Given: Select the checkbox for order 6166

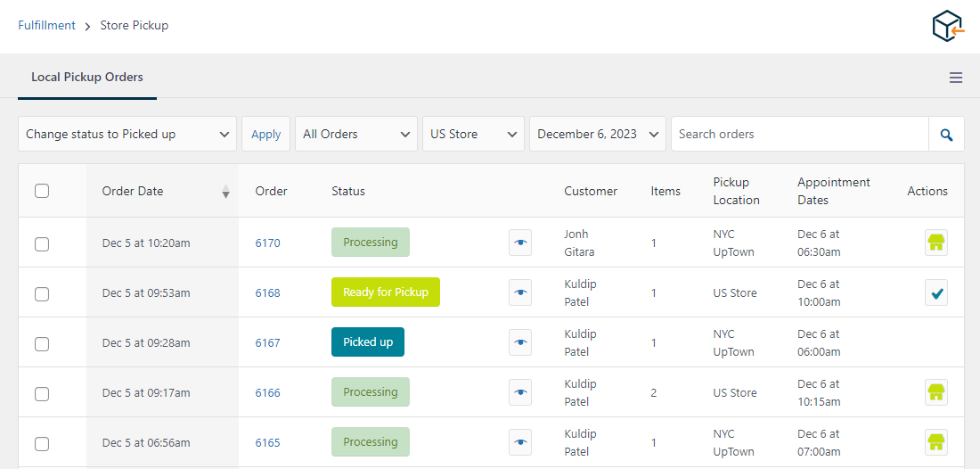Looking at the screenshot, I should (x=42, y=393).
